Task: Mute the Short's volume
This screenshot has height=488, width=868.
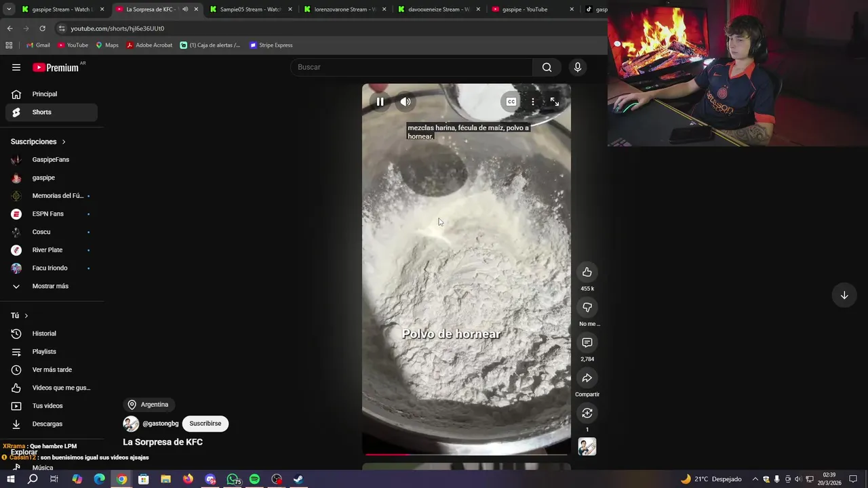Action: coord(406,102)
